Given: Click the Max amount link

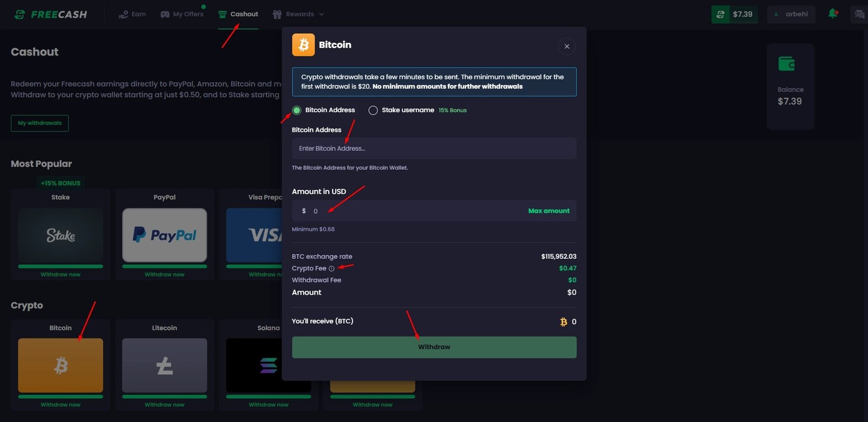Looking at the screenshot, I should pos(548,211).
